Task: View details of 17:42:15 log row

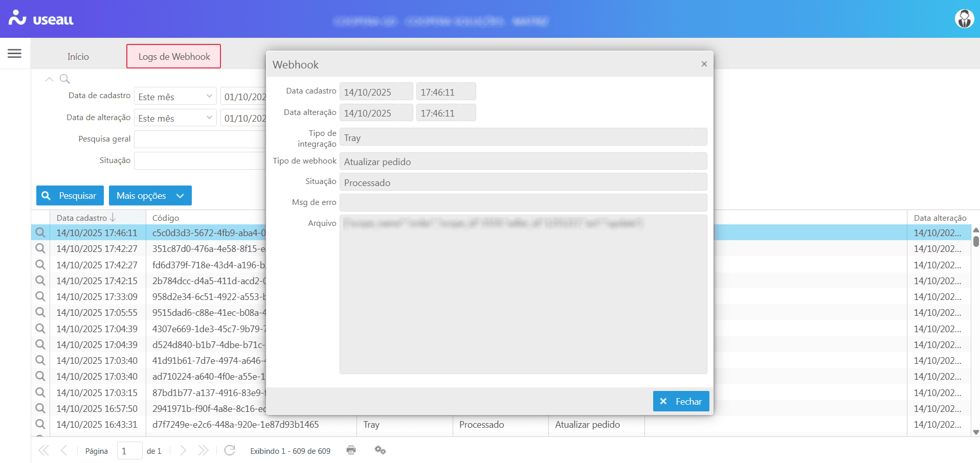Action: coord(40,281)
